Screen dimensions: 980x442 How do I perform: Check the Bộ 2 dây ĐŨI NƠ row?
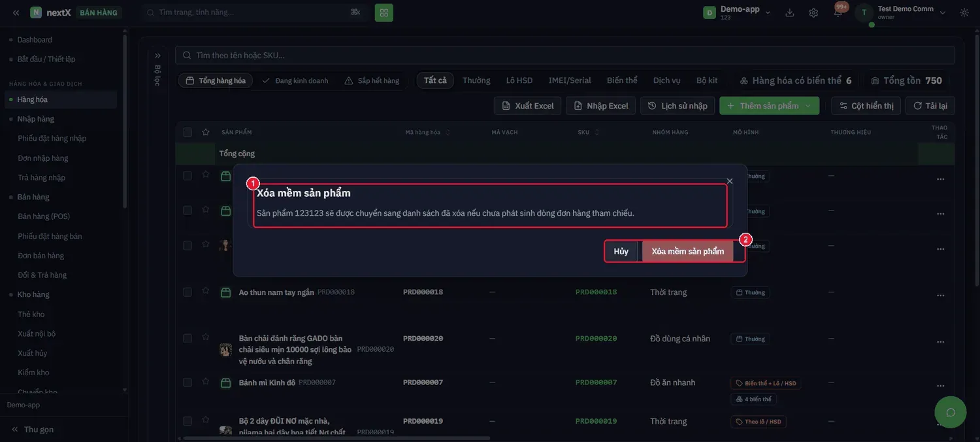tap(188, 421)
